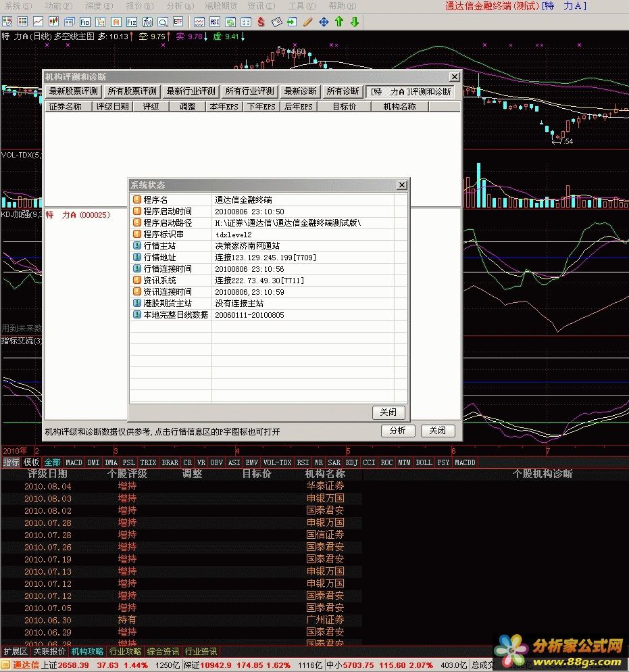Open the 扩展区 bottom tab
Screen dimensions: 629x672
16,652
